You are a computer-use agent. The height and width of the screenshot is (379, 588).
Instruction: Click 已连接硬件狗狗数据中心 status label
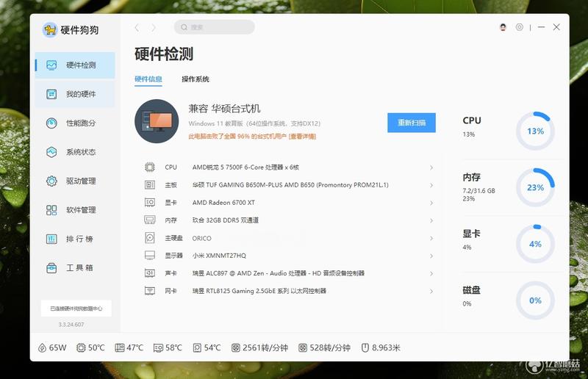tap(76, 308)
